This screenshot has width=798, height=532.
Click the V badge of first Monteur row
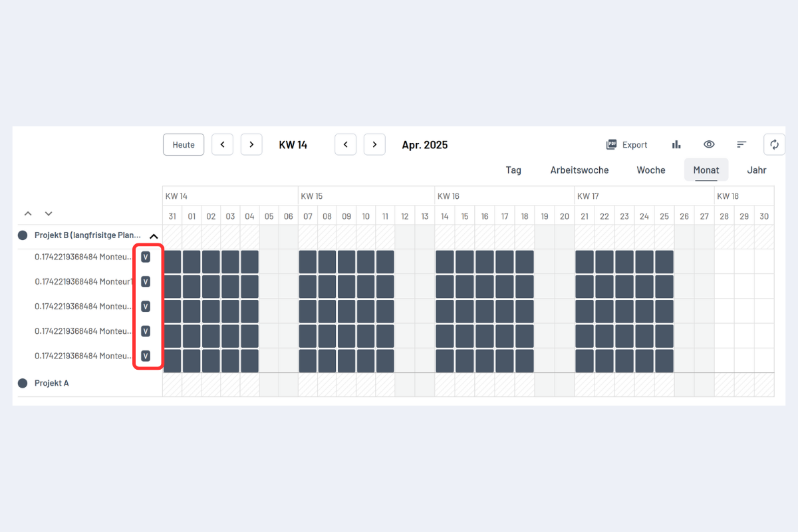[146, 257]
